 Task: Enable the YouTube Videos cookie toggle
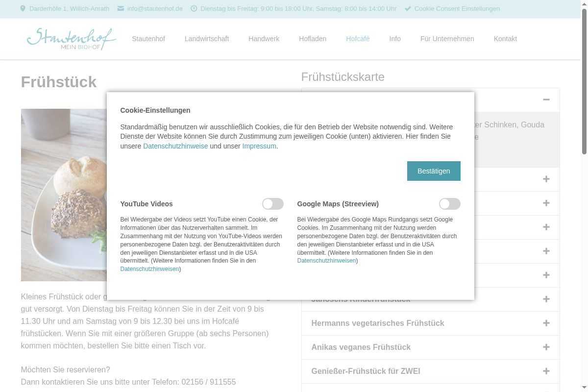(272, 204)
